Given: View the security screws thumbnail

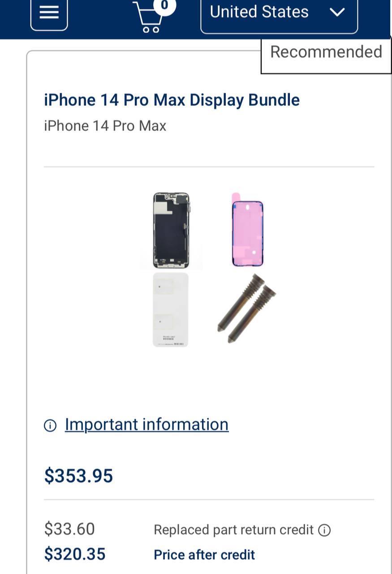Looking at the screenshot, I should point(246,309).
